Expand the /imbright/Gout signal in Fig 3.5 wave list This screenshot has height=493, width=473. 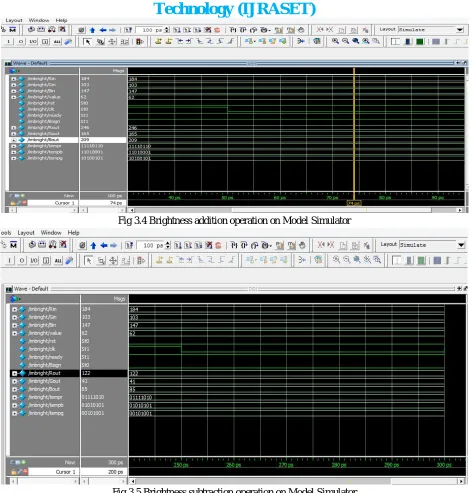tap(15, 381)
